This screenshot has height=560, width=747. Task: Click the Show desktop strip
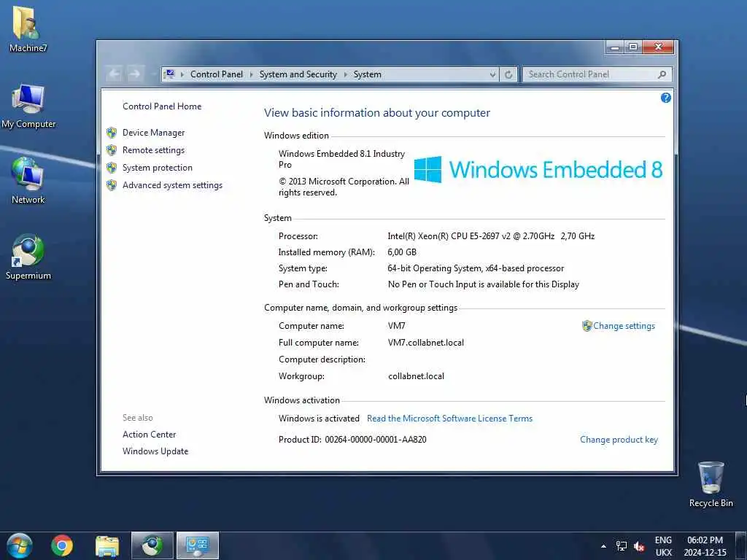click(x=741, y=546)
